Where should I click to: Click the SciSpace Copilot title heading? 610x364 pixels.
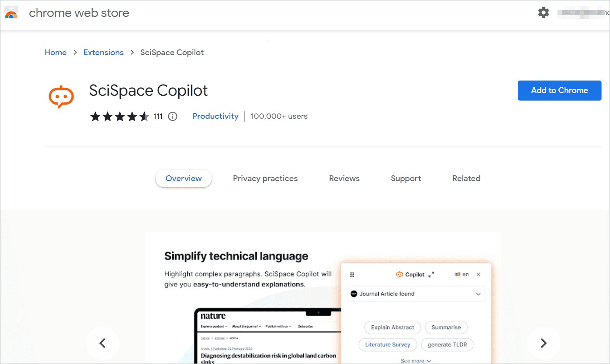point(148,90)
